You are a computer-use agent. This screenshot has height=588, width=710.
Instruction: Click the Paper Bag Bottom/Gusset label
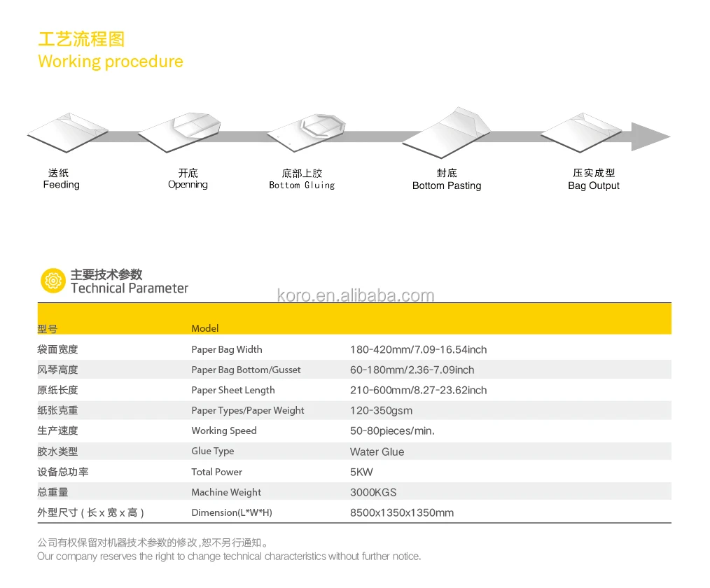coord(246,370)
